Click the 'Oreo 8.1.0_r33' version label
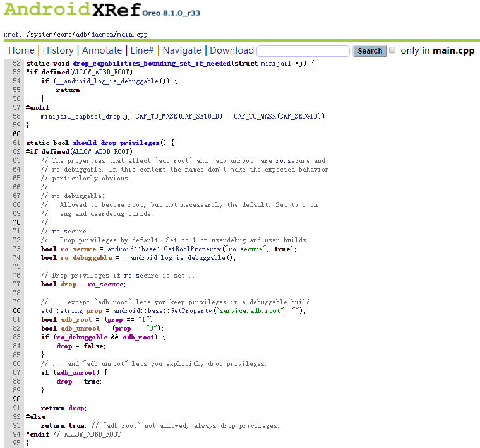 (171, 13)
